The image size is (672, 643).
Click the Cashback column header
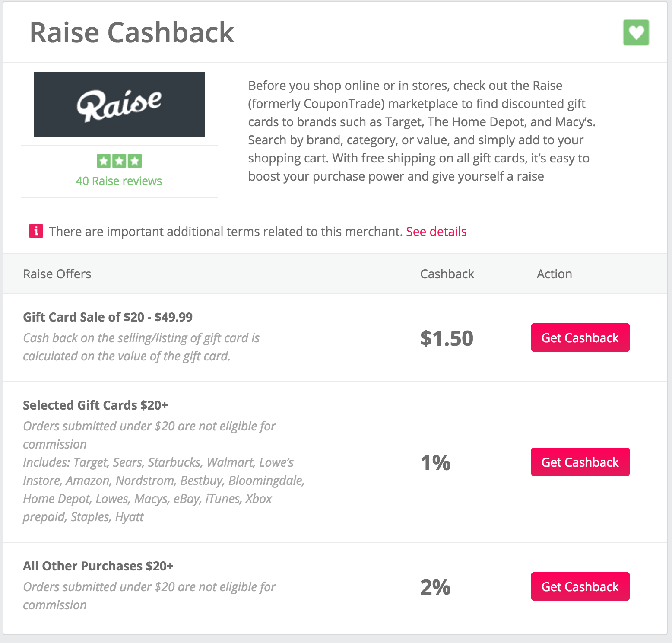[x=447, y=274]
